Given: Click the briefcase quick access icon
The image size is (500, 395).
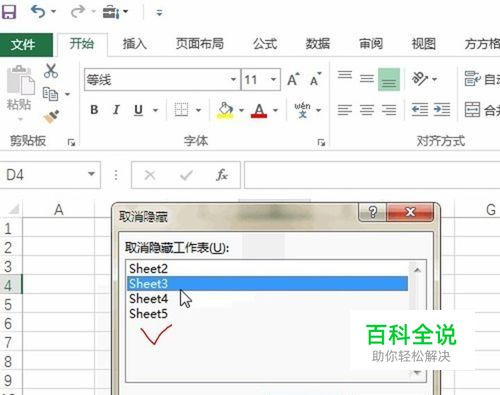Looking at the screenshot, I should tap(110, 12).
